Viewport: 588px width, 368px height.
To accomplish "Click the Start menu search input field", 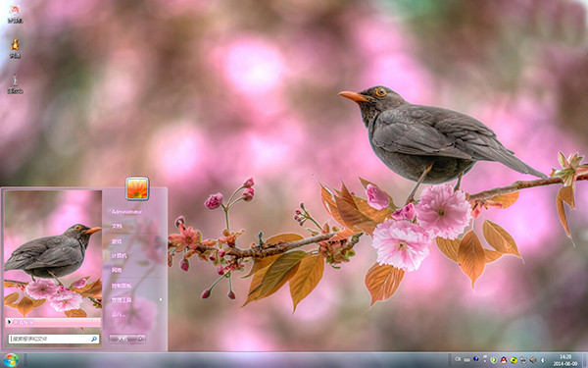I will coord(54,340).
